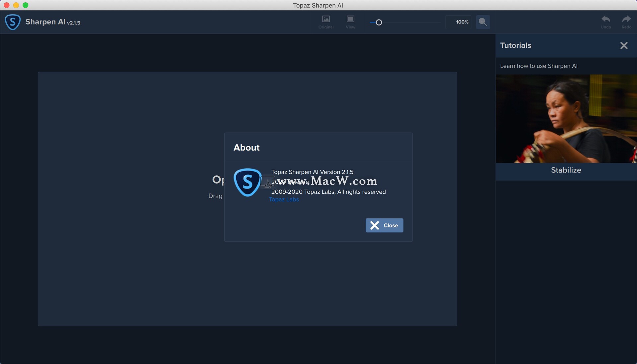Viewport: 637px width, 364px height.
Task: Click the About dialog heading
Action: tap(247, 148)
